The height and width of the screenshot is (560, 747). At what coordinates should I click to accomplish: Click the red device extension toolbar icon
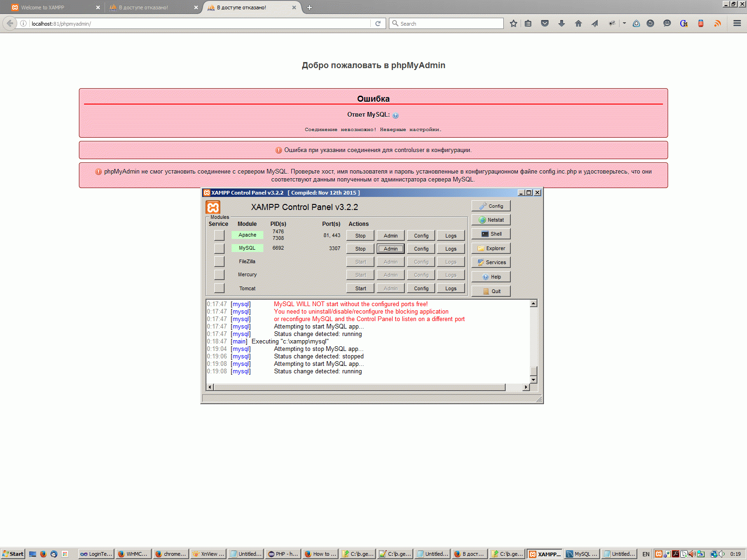(x=701, y=23)
